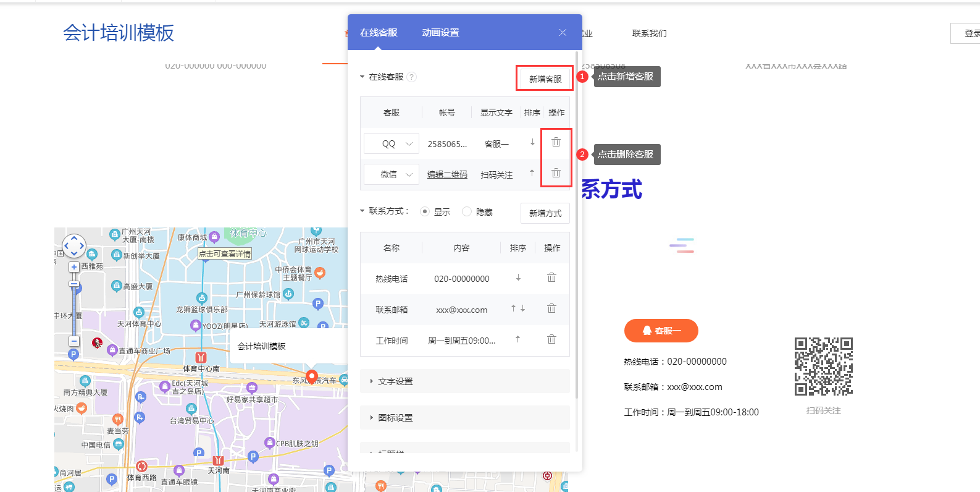The width and height of the screenshot is (980, 492).
Task: Delete the WeChat customer service row
Action: point(556,173)
